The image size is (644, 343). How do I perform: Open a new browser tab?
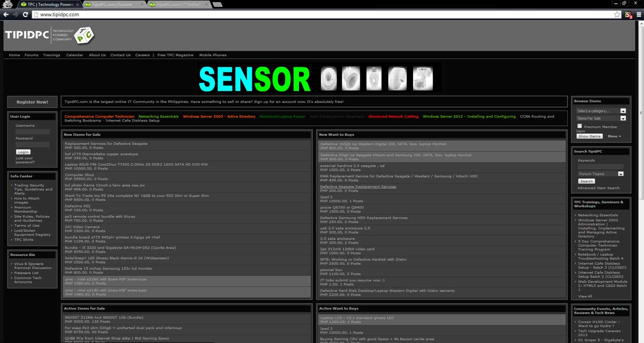click(217, 5)
